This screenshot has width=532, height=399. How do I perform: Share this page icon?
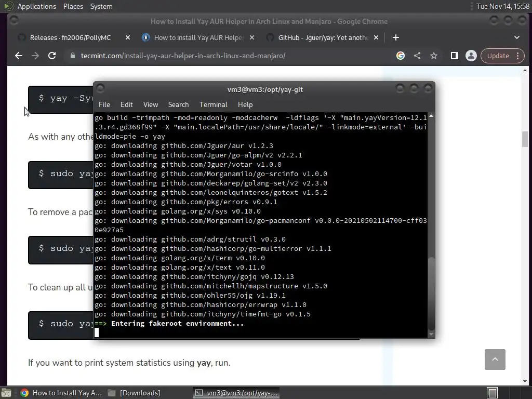tap(417, 56)
